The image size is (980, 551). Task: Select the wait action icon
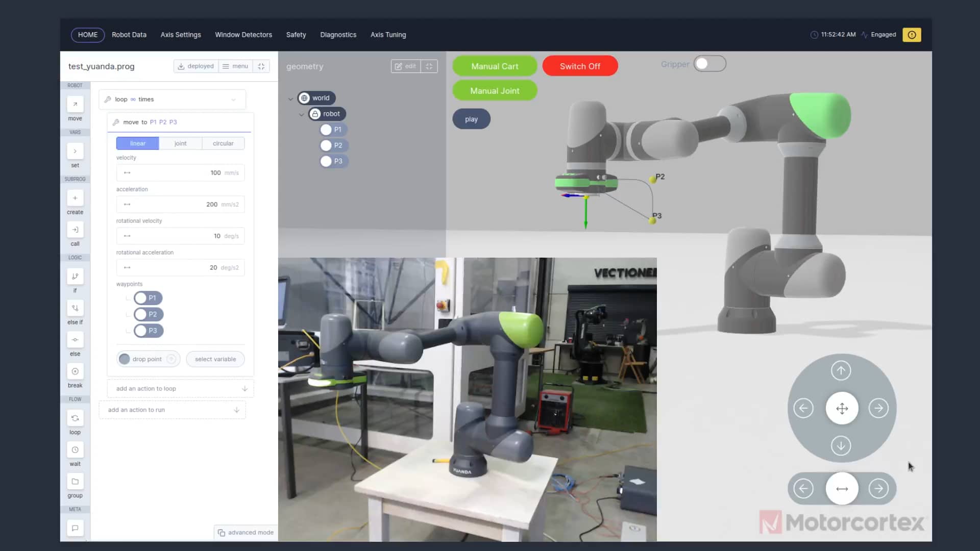coord(75,449)
